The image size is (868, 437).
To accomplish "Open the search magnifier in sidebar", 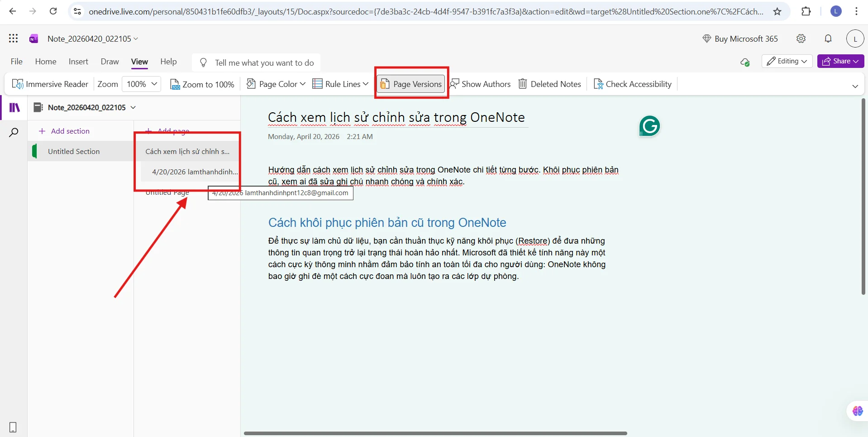I will (x=14, y=132).
